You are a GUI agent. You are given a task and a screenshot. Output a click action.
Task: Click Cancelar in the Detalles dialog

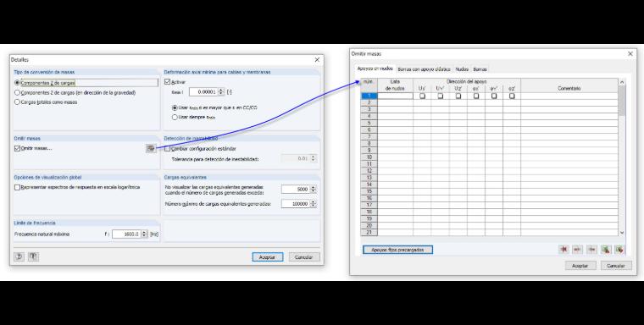tap(304, 257)
